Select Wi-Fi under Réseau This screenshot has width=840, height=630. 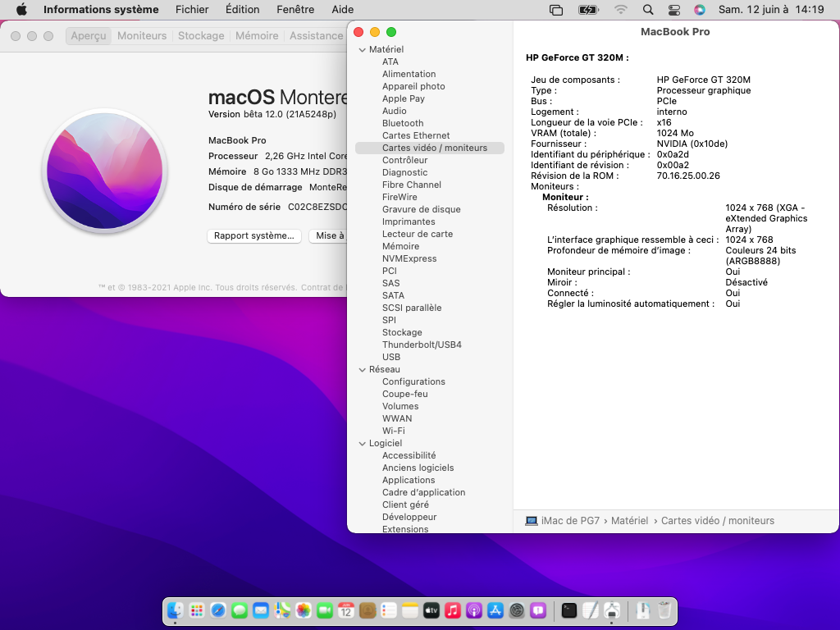[x=394, y=431]
